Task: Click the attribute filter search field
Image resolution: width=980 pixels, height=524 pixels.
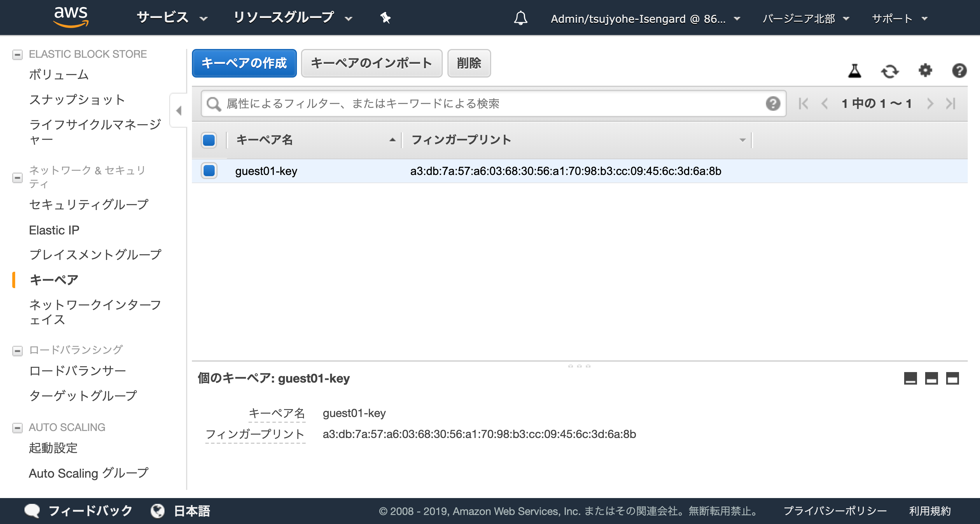Action: click(x=494, y=104)
